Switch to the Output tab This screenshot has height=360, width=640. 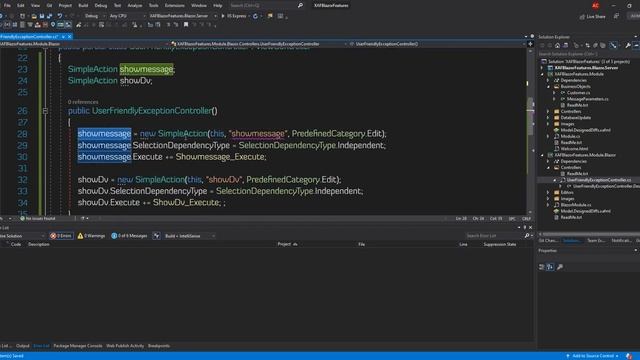22,346
